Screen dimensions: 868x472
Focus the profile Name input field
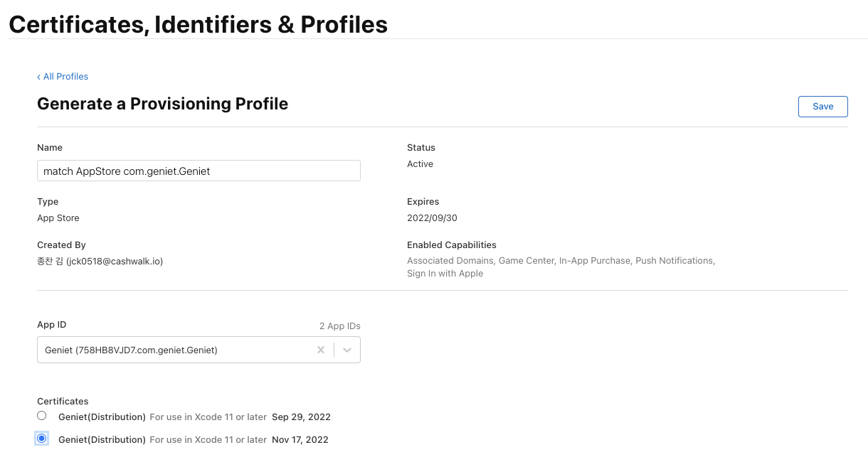click(x=199, y=171)
